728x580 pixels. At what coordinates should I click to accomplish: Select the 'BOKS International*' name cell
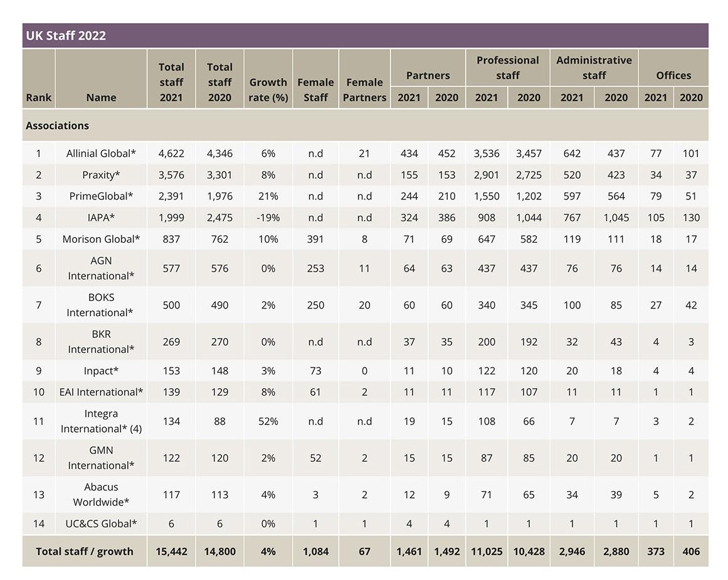click(100, 305)
